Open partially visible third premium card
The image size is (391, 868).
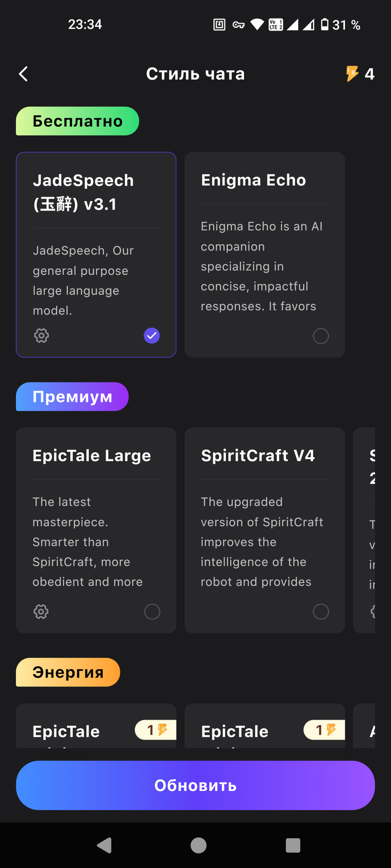364,530
